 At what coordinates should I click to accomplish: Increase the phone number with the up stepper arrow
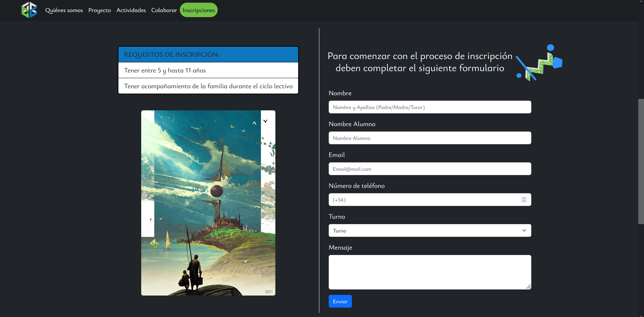(524, 198)
